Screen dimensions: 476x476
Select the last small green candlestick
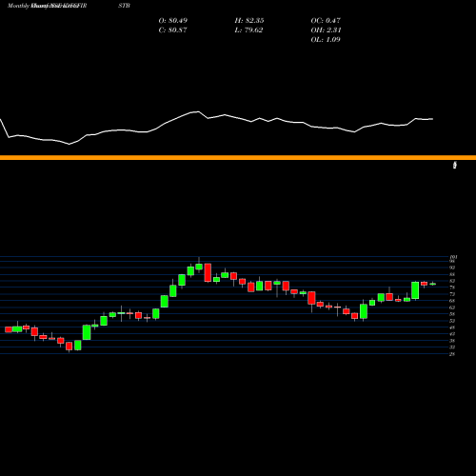(x=432, y=284)
